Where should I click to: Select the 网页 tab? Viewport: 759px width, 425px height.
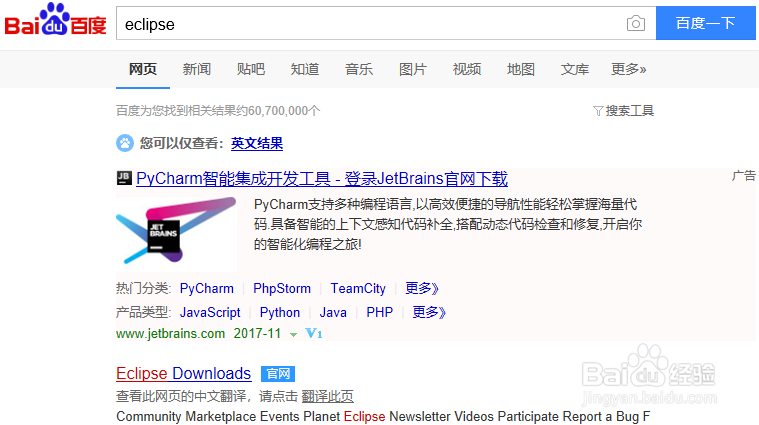click(x=143, y=69)
